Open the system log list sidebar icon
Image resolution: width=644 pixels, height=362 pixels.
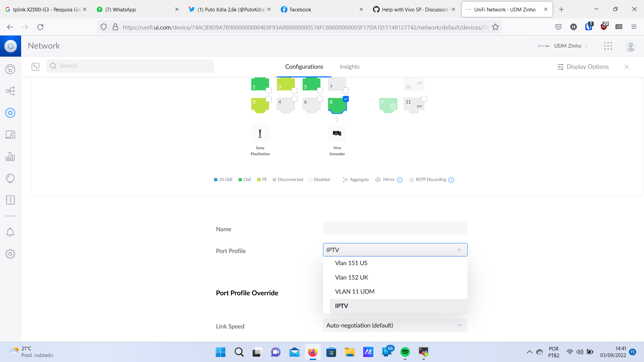(x=10, y=200)
